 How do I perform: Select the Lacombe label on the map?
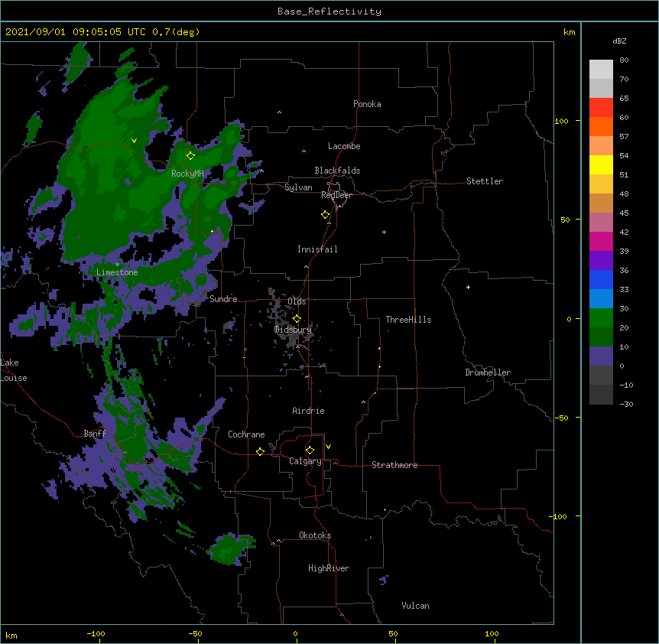pyautogui.click(x=344, y=146)
